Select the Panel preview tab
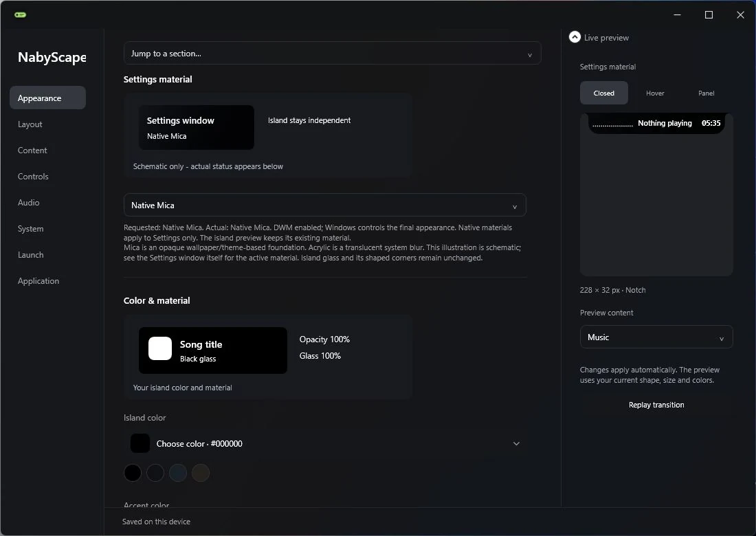This screenshot has width=756, height=536. tap(706, 93)
